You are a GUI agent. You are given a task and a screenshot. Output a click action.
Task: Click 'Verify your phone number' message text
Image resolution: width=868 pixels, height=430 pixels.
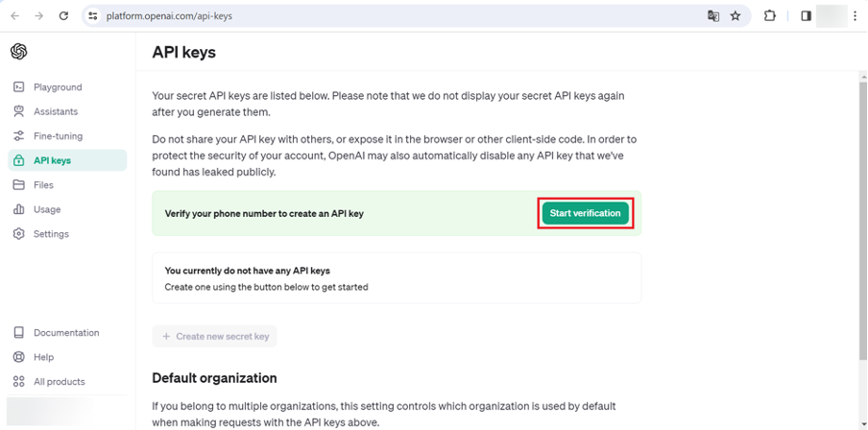point(264,214)
